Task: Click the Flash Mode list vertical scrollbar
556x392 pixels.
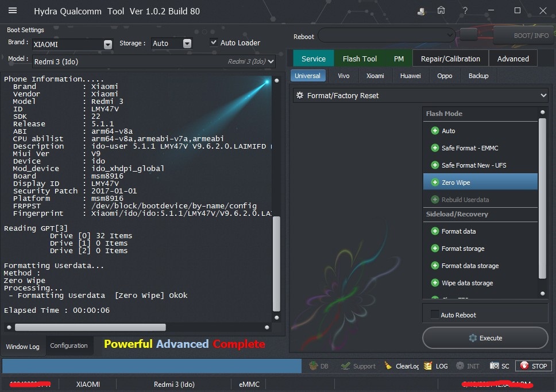Action: (x=542, y=199)
